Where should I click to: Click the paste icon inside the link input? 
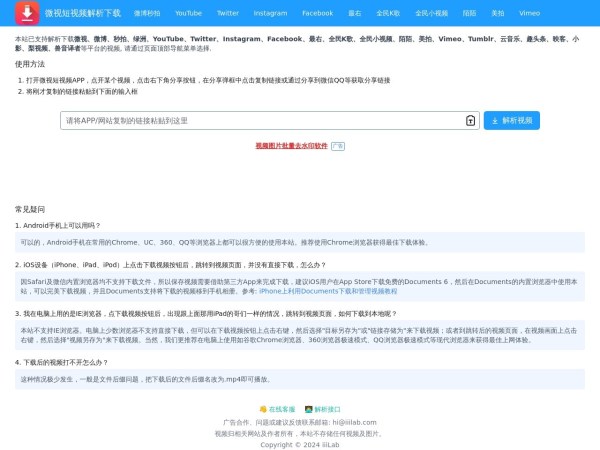pos(470,120)
